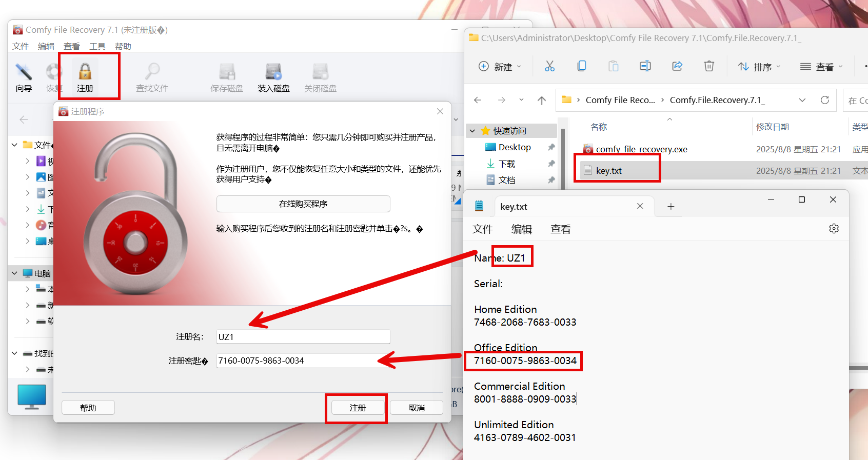Click the Wizard (向导) toolbar icon
The image size is (868, 460).
click(x=24, y=77)
